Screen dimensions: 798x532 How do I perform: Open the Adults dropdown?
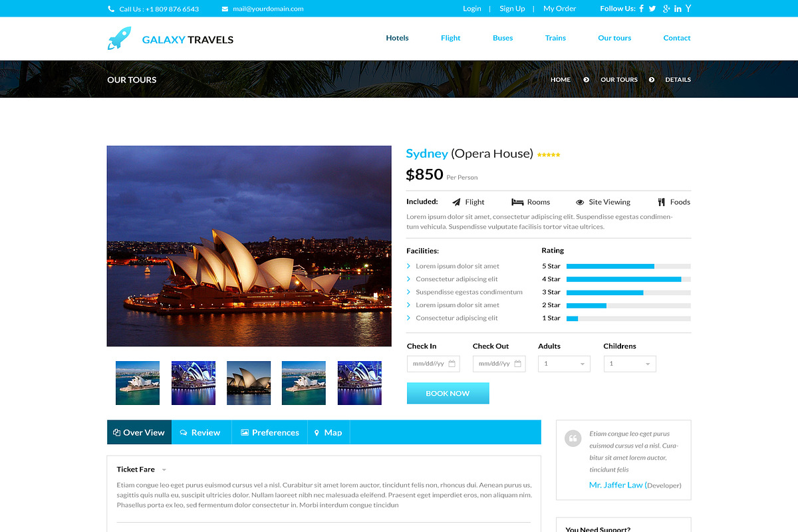564,364
